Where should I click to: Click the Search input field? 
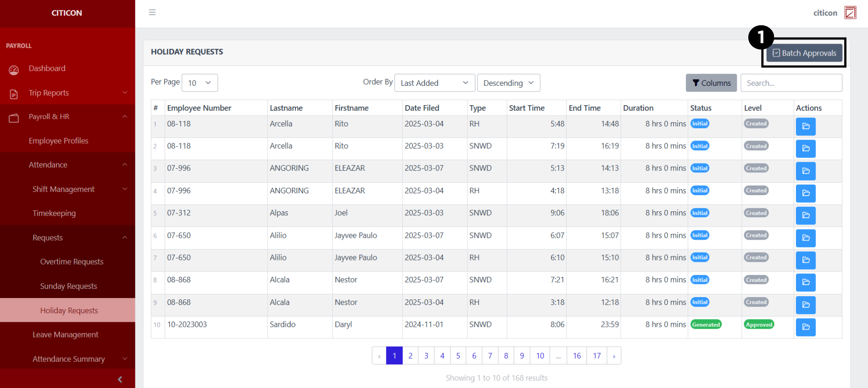click(x=791, y=83)
